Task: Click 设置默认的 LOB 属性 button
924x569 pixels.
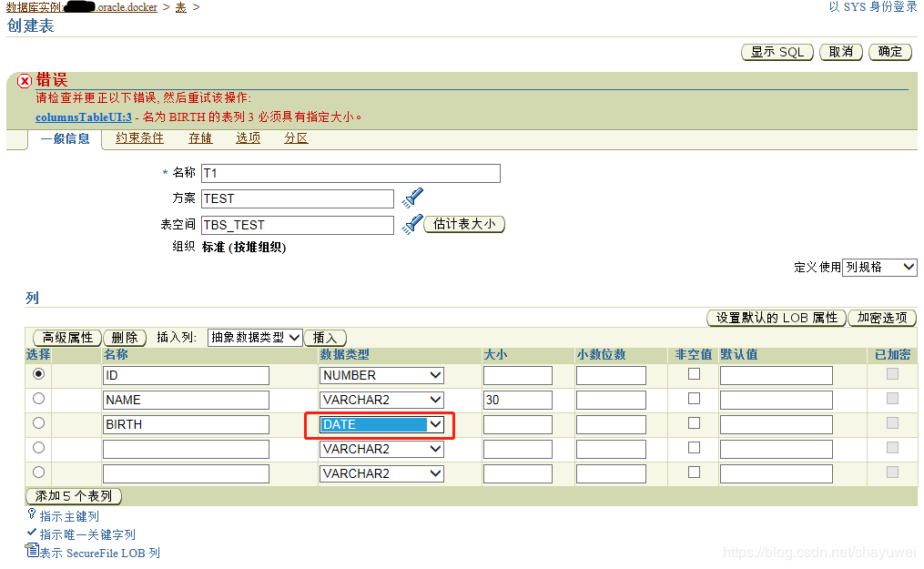Action: pos(777,318)
